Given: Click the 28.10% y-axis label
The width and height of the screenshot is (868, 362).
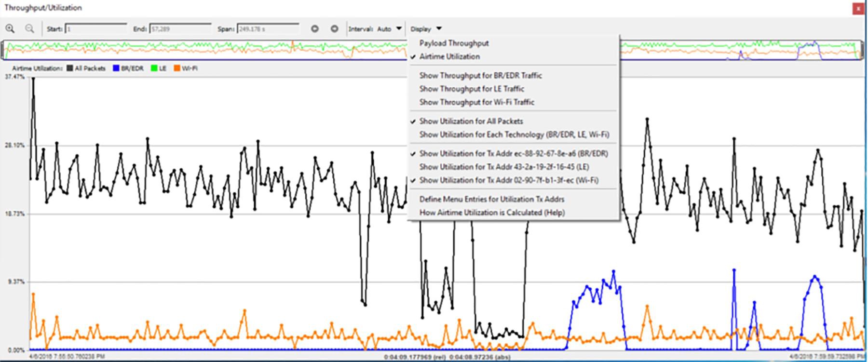Looking at the screenshot, I should coord(15,146).
